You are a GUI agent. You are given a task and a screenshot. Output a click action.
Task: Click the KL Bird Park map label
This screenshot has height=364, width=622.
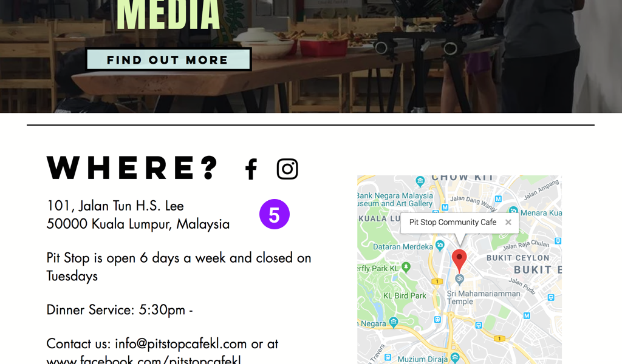point(405,295)
